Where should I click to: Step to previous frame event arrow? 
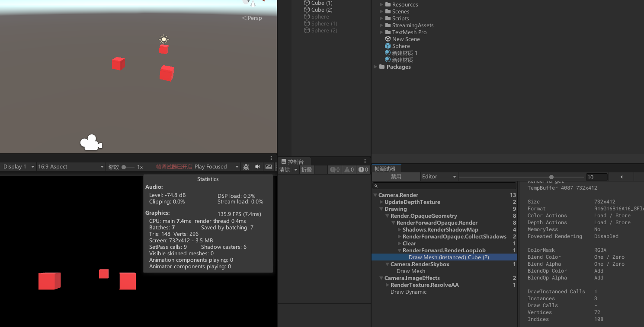[621, 177]
